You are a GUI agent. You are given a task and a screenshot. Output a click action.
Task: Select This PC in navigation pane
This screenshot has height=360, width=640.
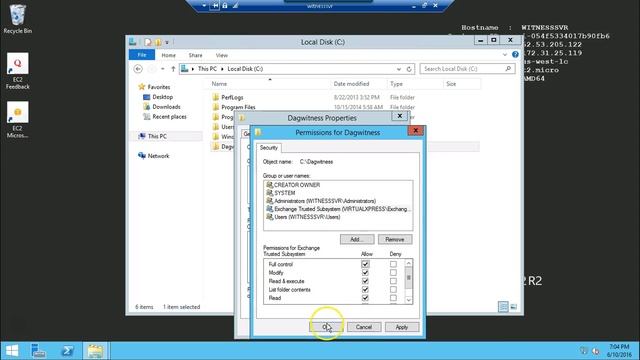click(157, 136)
